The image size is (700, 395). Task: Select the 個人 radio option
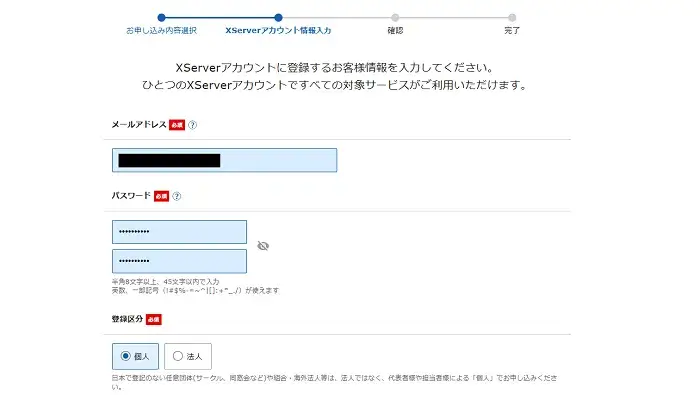135,356
